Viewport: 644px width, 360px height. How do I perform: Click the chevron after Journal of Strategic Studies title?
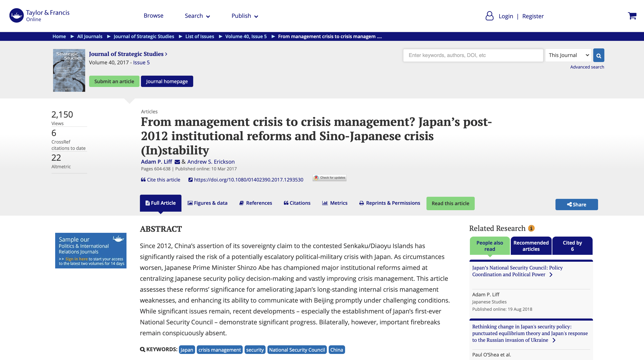166,54
